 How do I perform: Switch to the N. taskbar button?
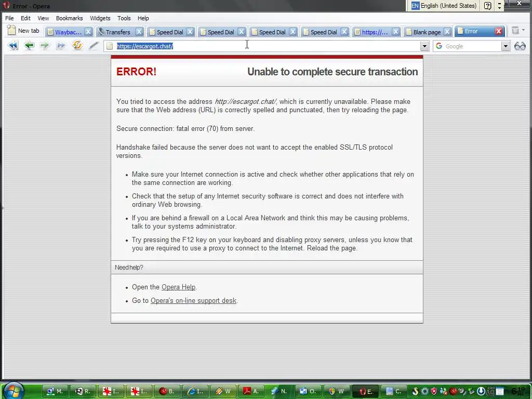point(280,391)
